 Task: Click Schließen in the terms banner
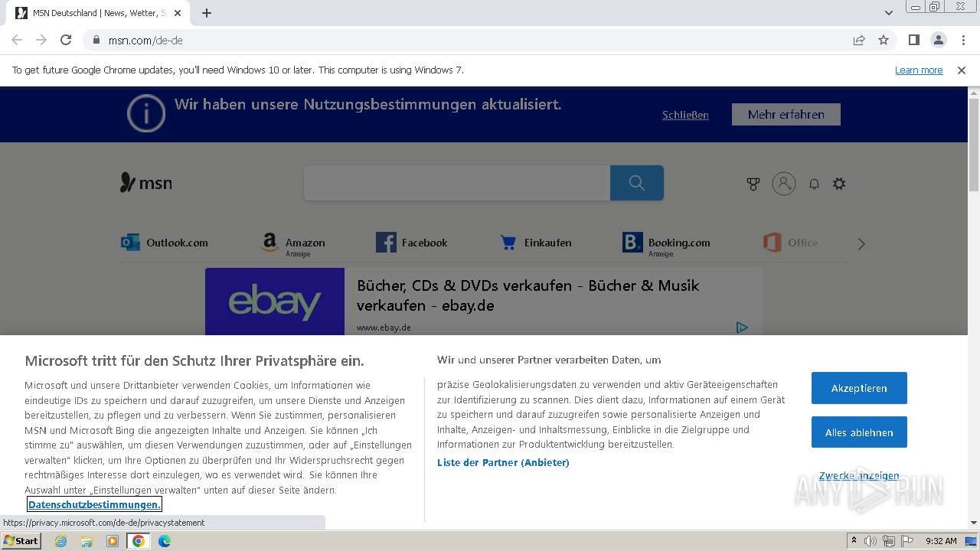tap(685, 115)
